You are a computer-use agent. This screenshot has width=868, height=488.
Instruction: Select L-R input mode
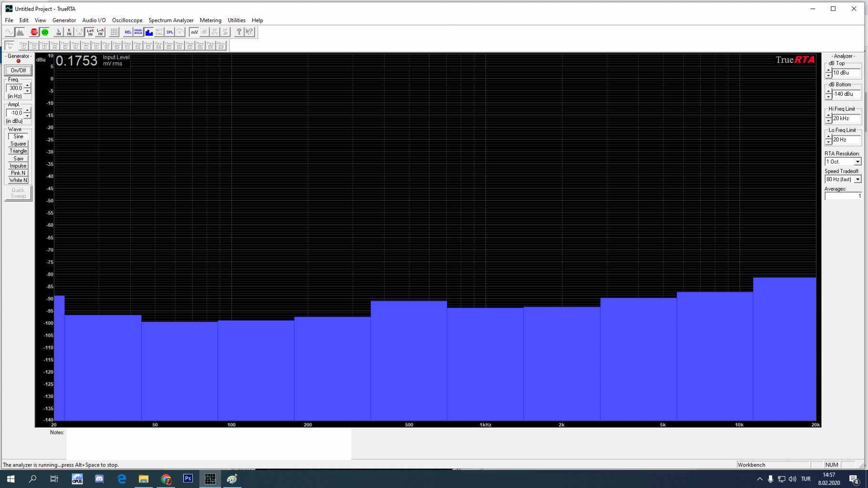pyautogui.click(x=100, y=32)
